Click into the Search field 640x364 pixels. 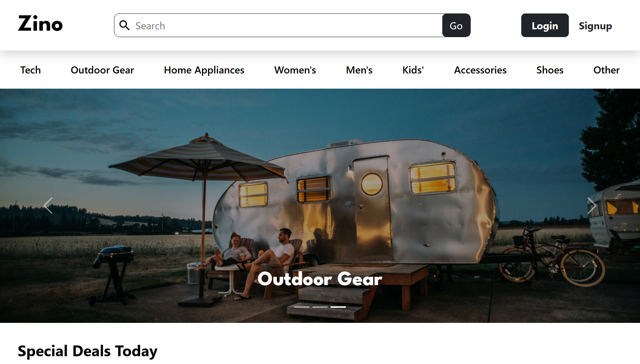click(287, 26)
